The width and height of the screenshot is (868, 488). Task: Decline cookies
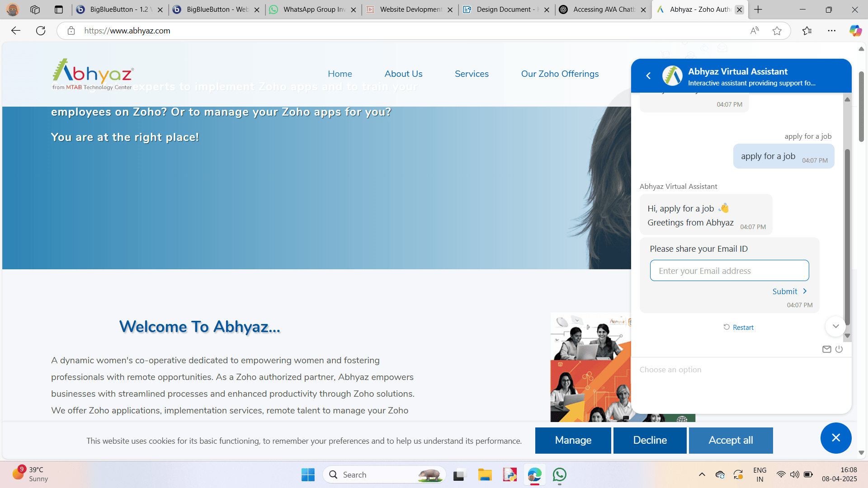(650, 440)
